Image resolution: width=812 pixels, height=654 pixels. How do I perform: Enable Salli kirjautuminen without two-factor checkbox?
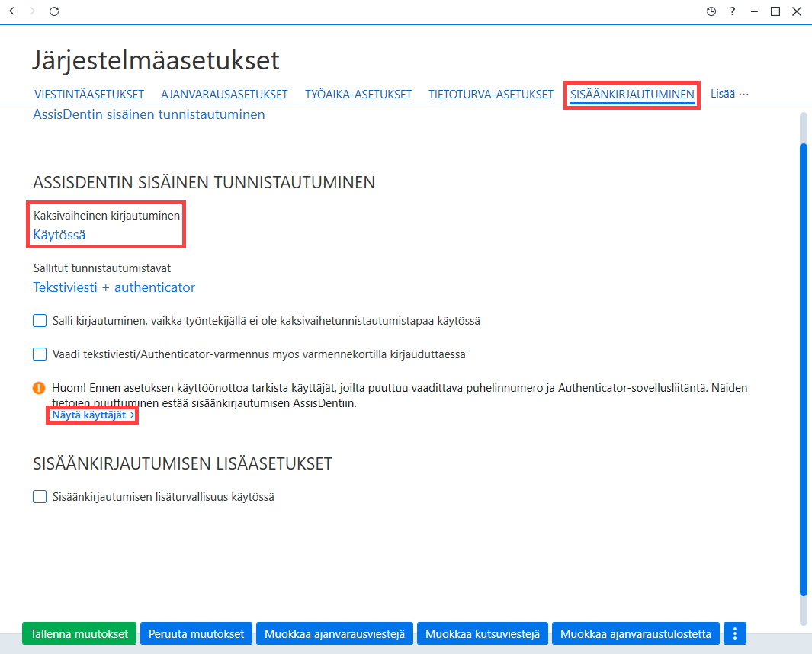[x=40, y=321]
